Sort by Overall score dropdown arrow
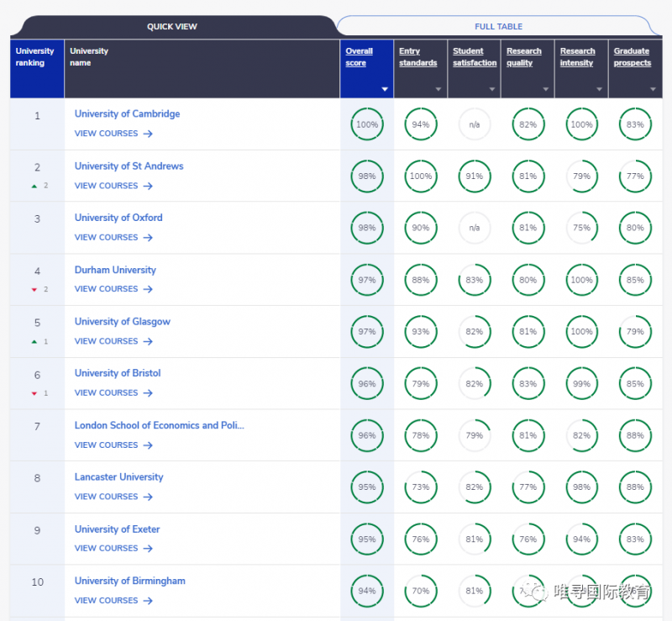Screen dimensions: 672x621 (385, 89)
